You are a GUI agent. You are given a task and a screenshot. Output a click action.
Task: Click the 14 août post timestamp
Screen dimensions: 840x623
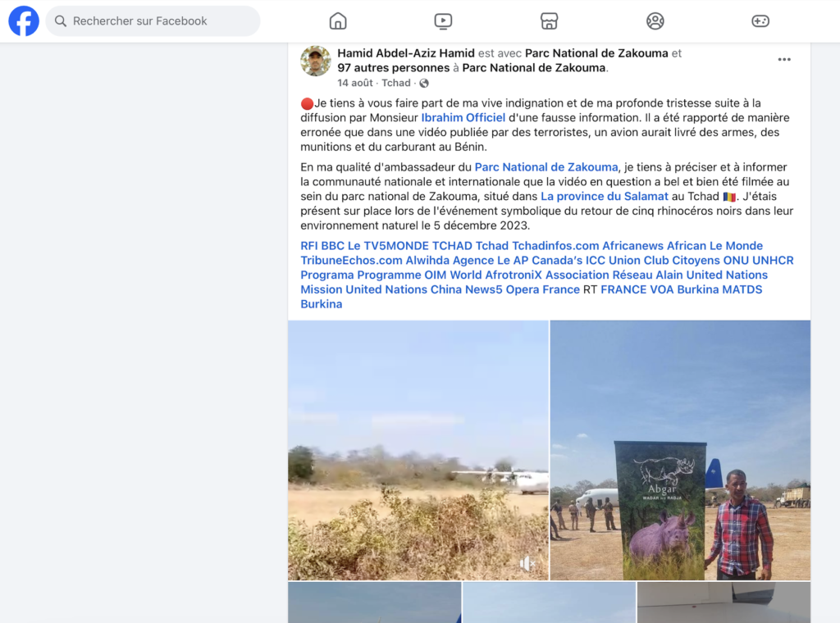point(355,83)
